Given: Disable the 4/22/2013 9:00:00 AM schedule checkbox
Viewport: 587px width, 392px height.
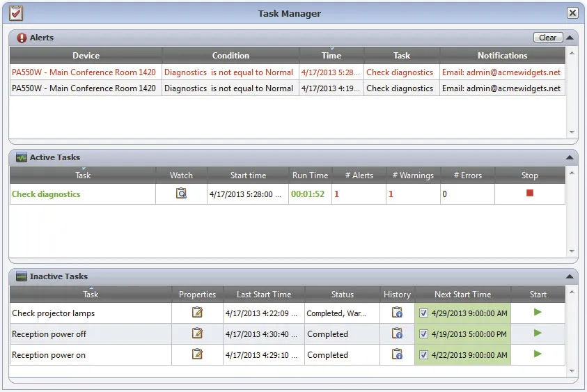Looking at the screenshot, I should pos(423,355).
